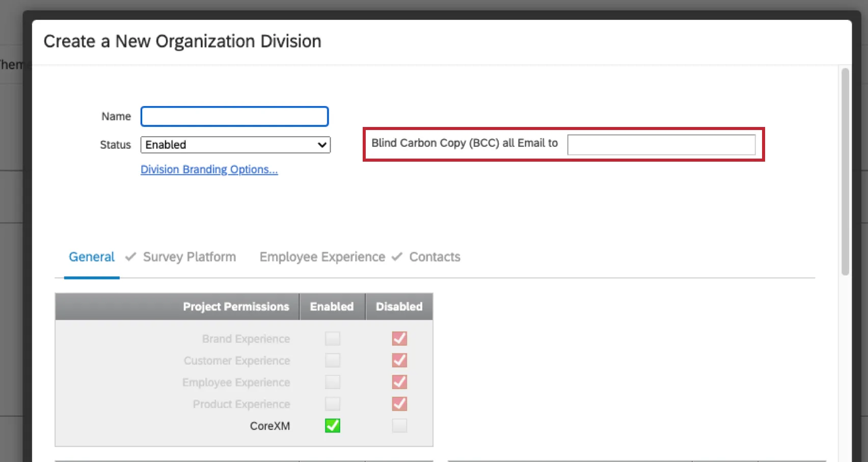The height and width of the screenshot is (462, 868).
Task: Open the Status dropdown showing Enabled
Action: (235, 145)
